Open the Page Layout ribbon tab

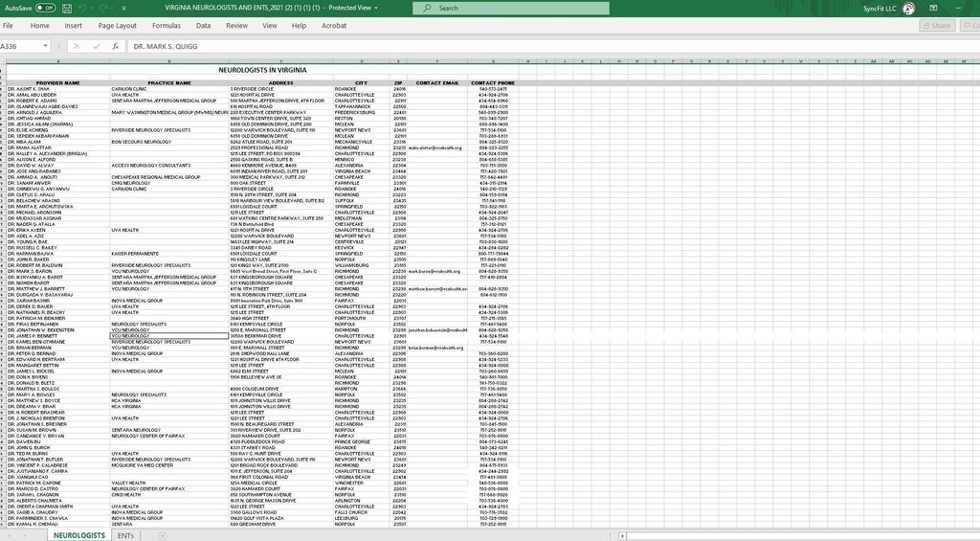coord(117,26)
